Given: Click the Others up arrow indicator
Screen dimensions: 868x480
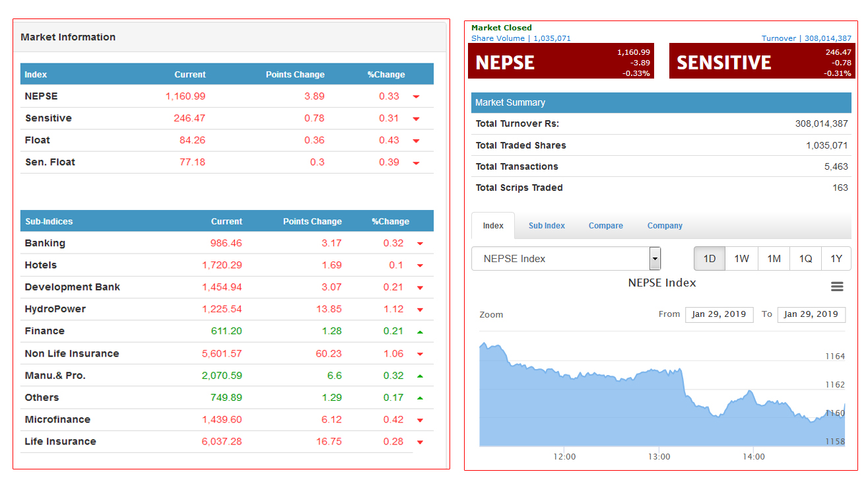Looking at the screenshot, I should [x=420, y=398].
